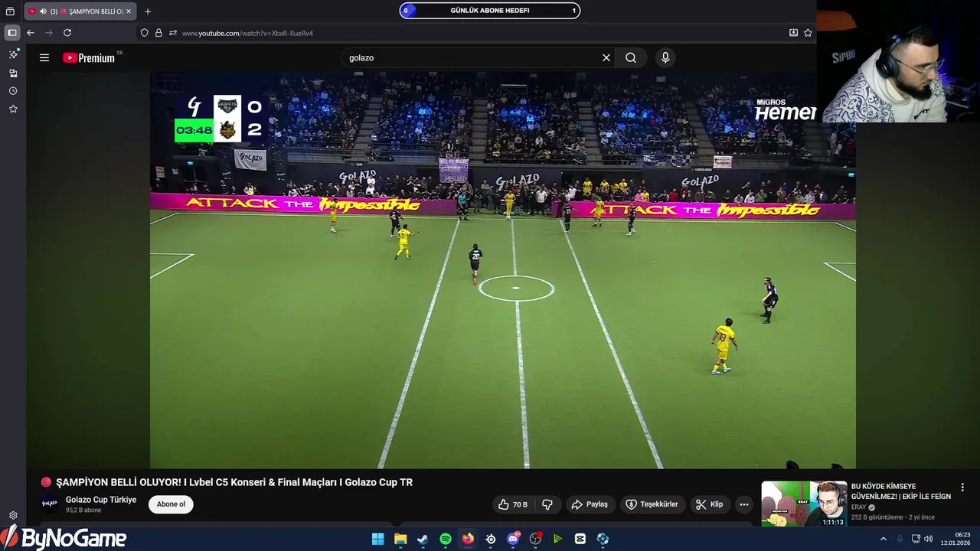Screen dimensions: 980x551
Task: Open Golazo Cup Türkiye channel avatar
Action: (50, 504)
